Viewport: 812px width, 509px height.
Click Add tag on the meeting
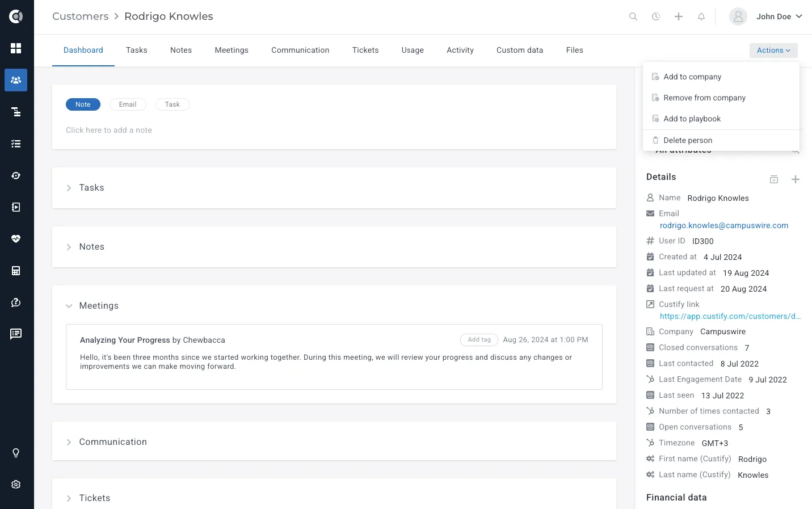(479, 340)
